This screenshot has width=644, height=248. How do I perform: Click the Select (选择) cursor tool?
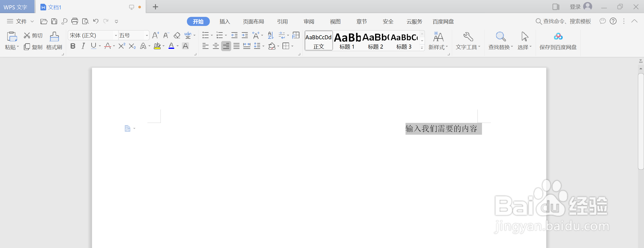point(525,41)
